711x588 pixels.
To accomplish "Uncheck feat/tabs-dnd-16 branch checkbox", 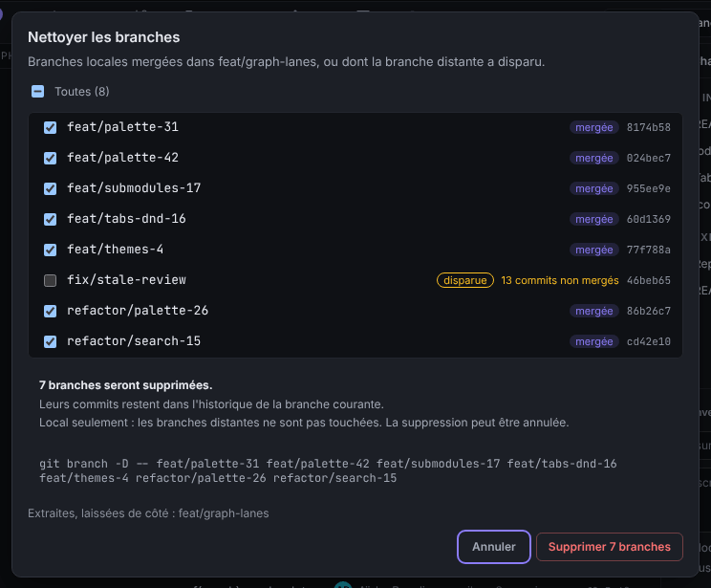I will [51, 219].
